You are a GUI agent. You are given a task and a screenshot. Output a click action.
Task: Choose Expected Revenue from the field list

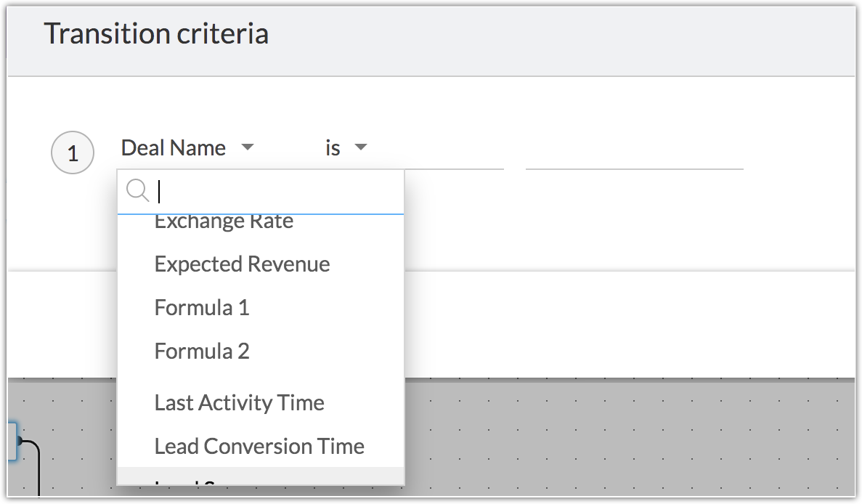pyautogui.click(x=242, y=264)
